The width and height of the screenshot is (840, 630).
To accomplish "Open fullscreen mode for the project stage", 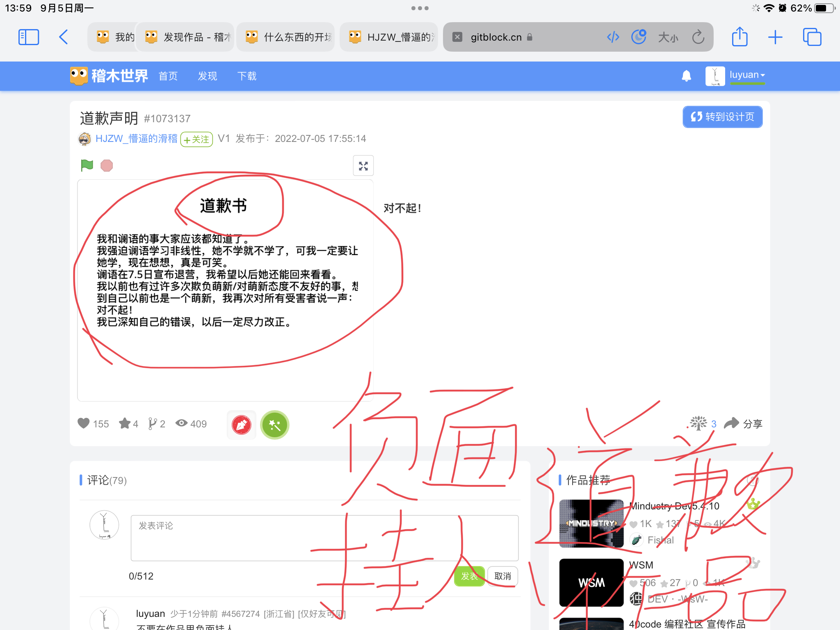I will 363,166.
